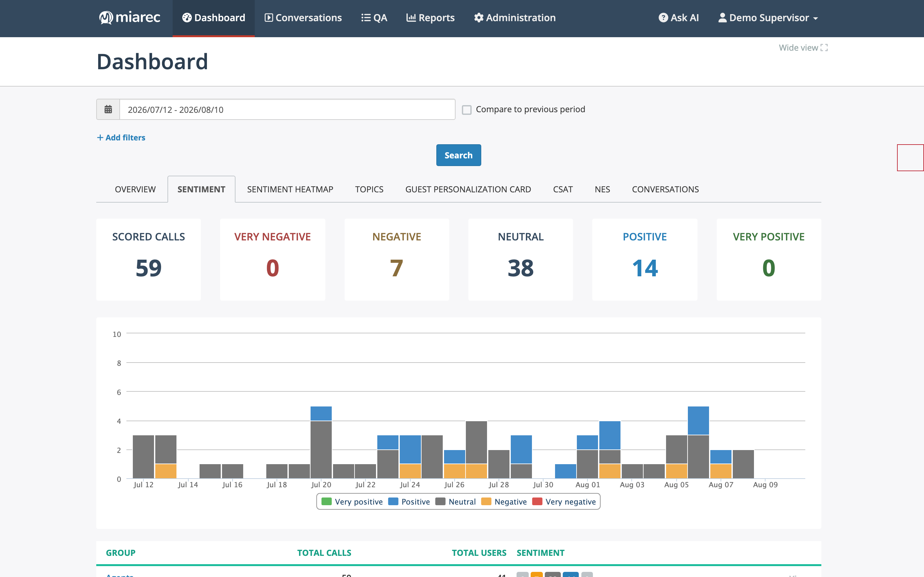
Task: Click the Negative orange legend swatch
Action: click(486, 501)
